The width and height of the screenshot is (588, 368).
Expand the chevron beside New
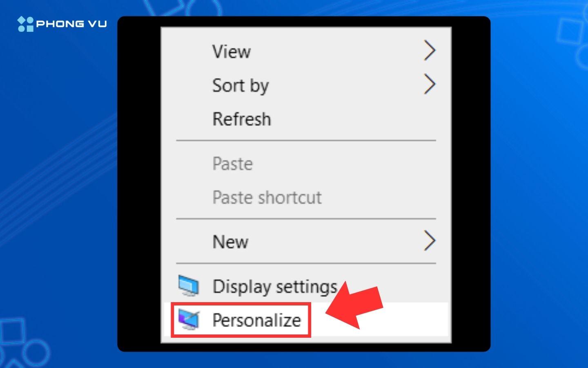430,240
